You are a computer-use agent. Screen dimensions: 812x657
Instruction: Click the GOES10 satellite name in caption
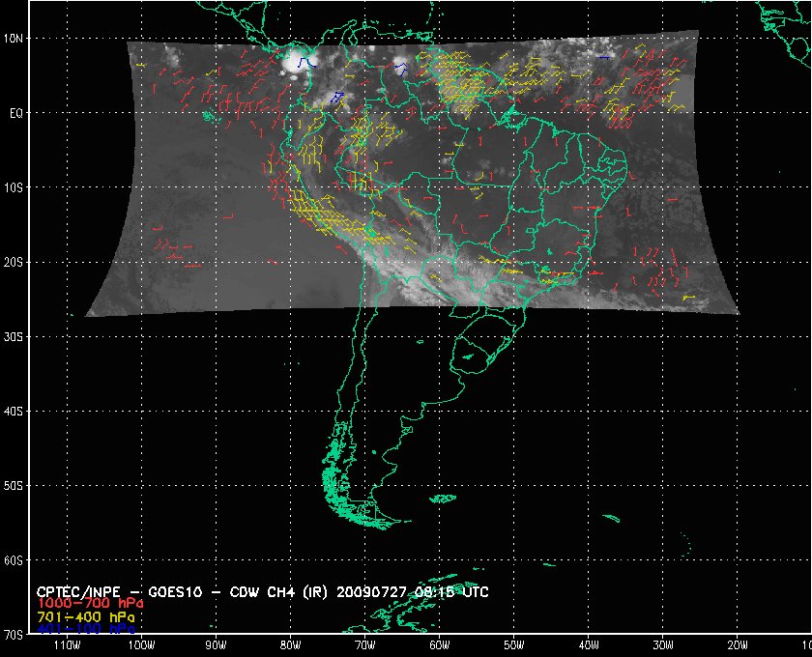pyautogui.click(x=175, y=592)
